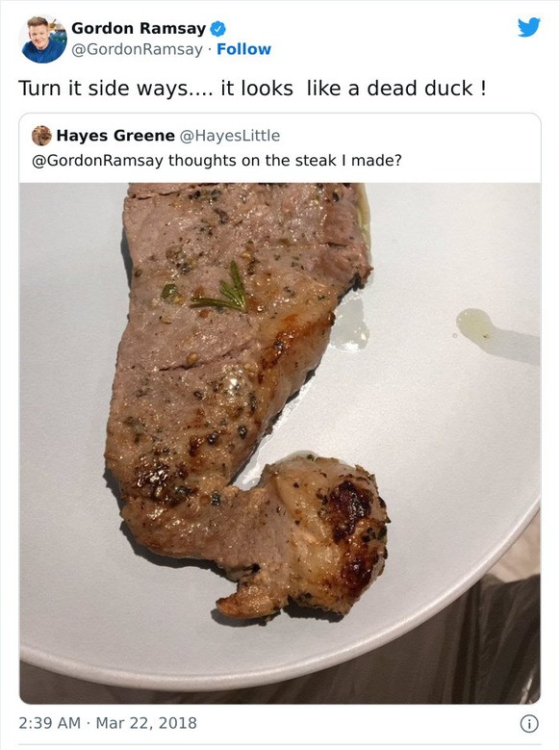Open the Mar 22, 2018 date link
This screenshot has height=750, width=560.
click(146, 723)
